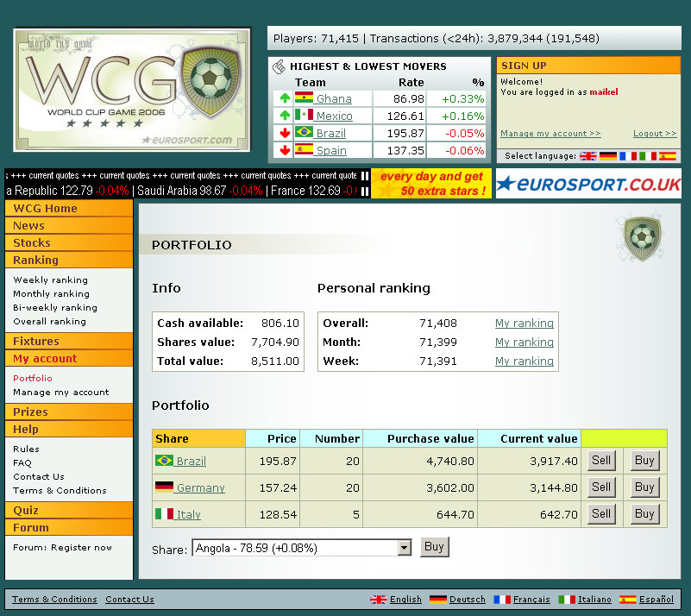Click the Mexico flag in movers table
Viewport: 691px width, 616px height.
(304, 115)
